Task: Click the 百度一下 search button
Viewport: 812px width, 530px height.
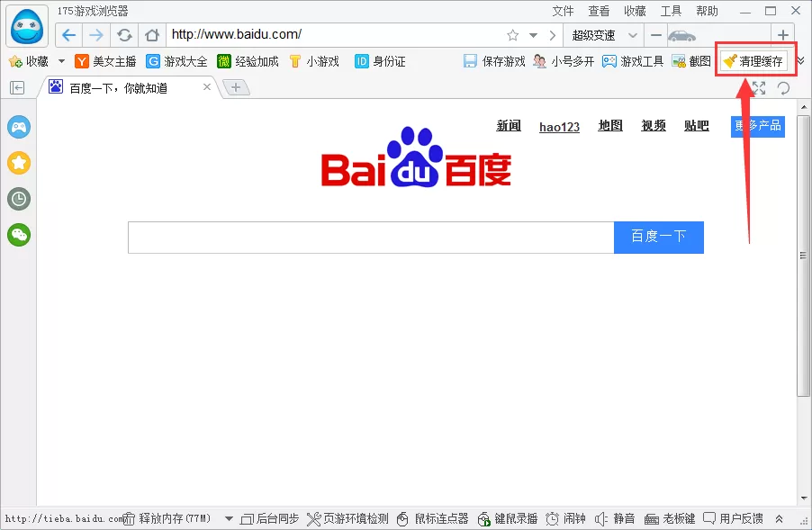Action: click(x=659, y=238)
